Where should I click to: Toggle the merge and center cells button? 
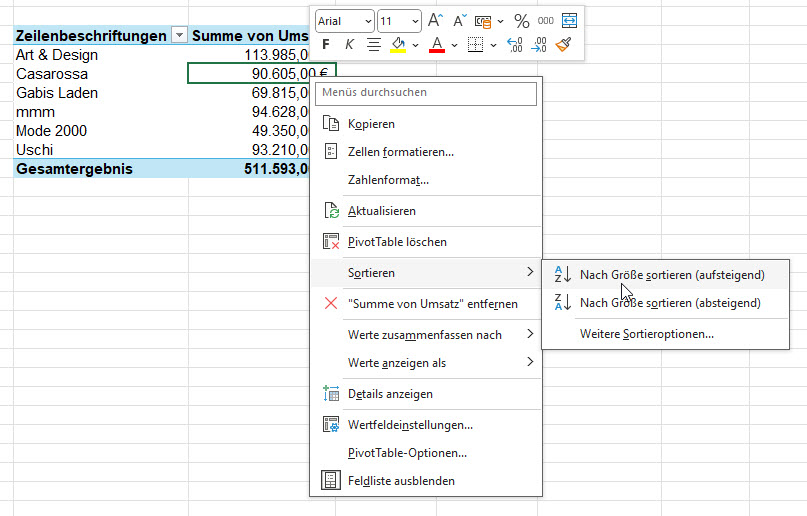click(570, 21)
